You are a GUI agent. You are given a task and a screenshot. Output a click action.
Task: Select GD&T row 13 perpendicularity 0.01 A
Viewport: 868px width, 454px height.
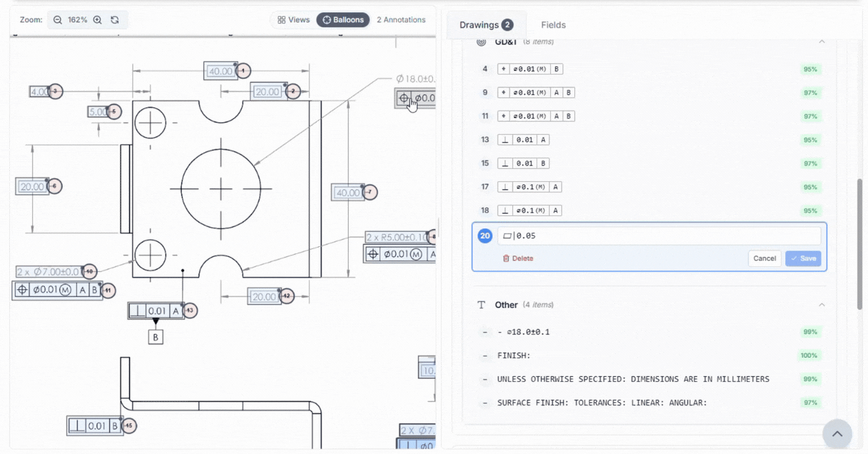[650, 139]
